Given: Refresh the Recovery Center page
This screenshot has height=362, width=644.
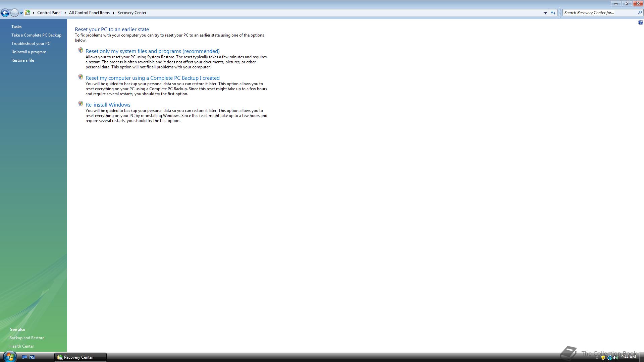Looking at the screenshot, I should point(553,13).
